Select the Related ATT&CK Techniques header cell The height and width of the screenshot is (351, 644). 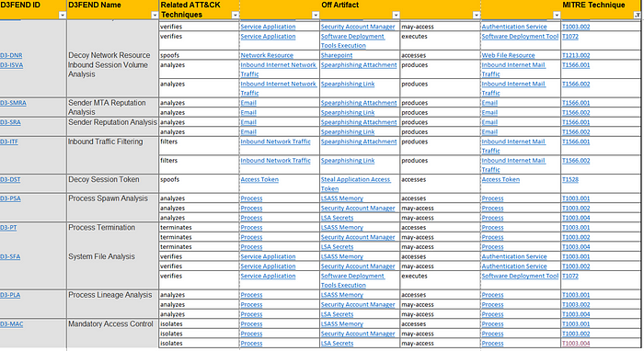point(200,10)
